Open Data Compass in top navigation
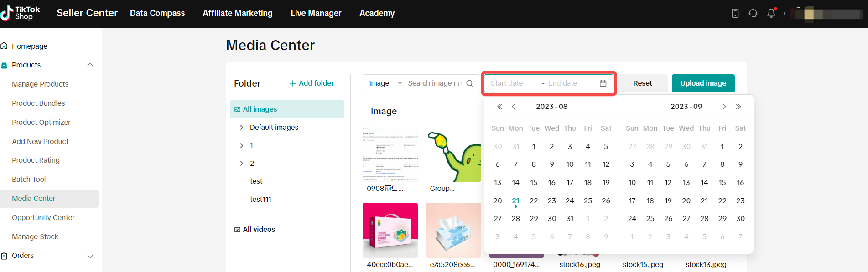The height and width of the screenshot is (272, 868). 157,13
